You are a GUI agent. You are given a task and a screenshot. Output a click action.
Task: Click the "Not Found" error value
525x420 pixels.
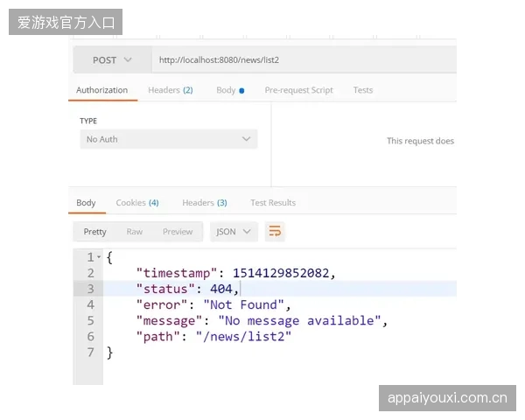click(x=244, y=304)
